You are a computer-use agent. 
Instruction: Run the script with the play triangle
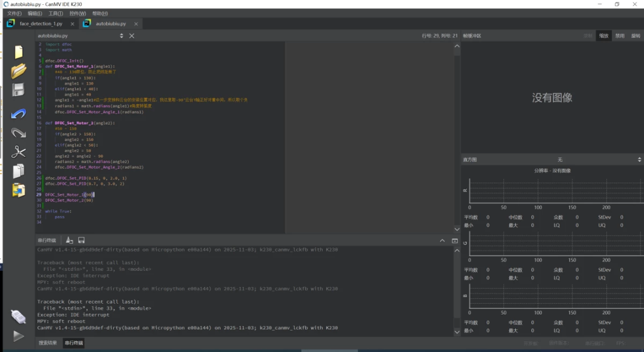(x=18, y=335)
